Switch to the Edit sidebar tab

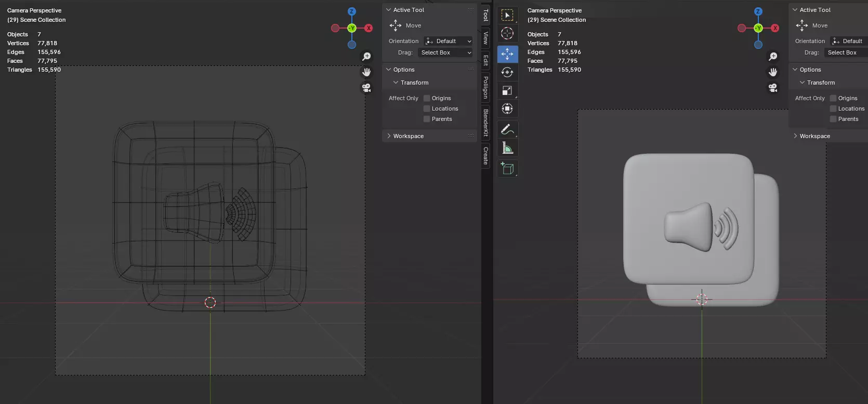(485, 60)
